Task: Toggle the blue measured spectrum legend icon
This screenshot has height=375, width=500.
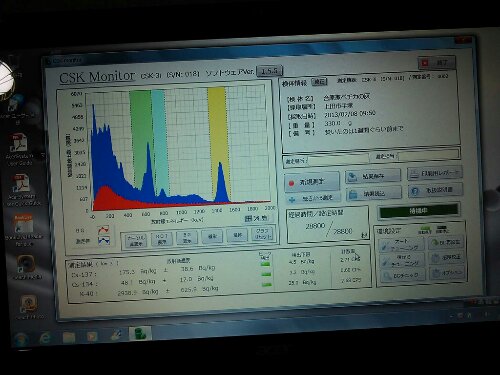Action: click(104, 240)
